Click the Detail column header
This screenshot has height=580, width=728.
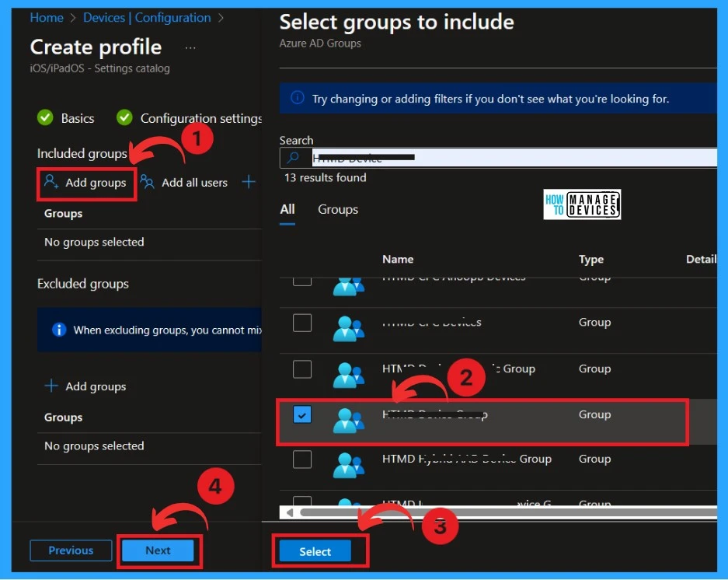(x=701, y=260)
